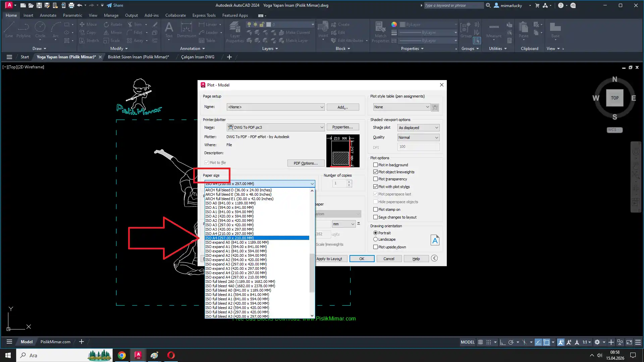
Task: Open the workspace switching gear icon
Action: tap(597, 342)
